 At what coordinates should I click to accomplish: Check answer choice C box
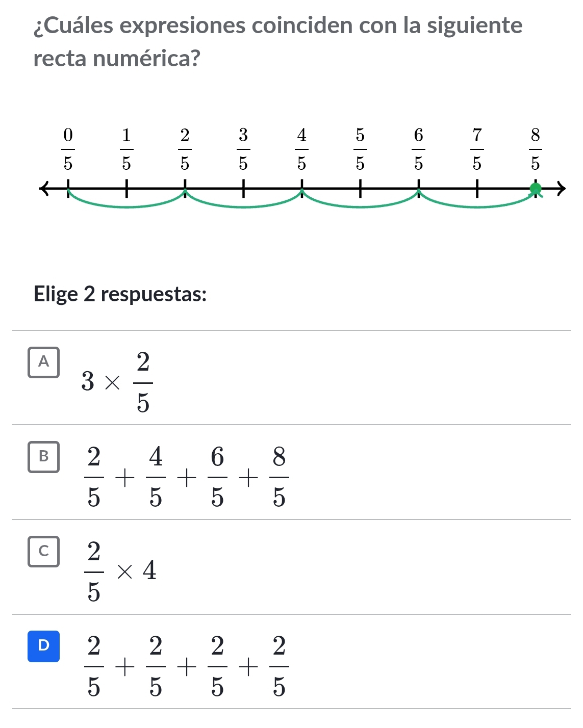click(44, 552)
